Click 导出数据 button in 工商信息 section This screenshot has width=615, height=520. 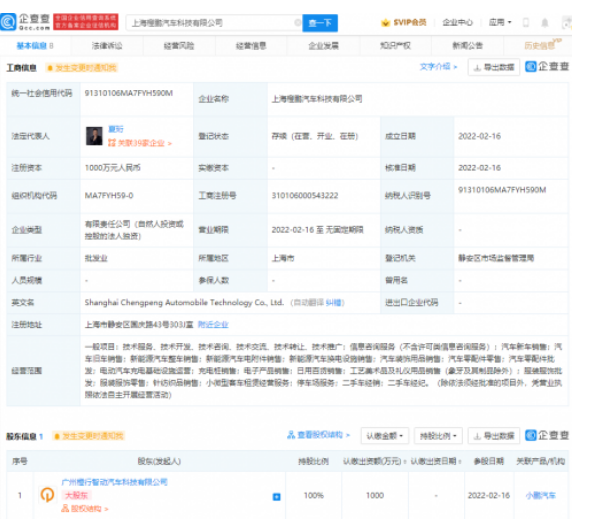coord(494,67)
